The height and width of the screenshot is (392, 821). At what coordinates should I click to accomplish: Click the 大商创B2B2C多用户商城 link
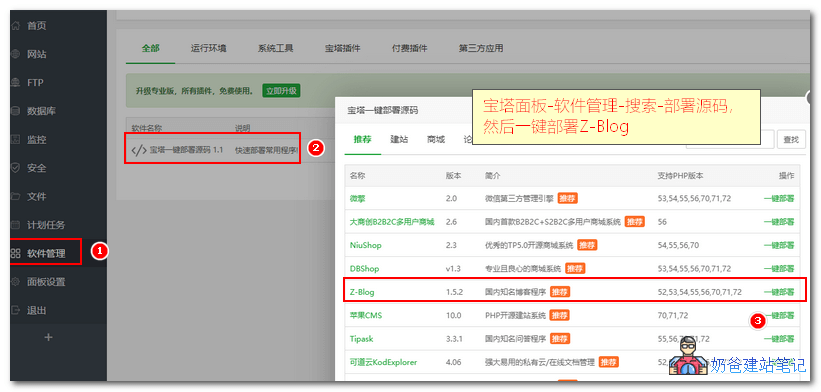[x=392, y=222]
